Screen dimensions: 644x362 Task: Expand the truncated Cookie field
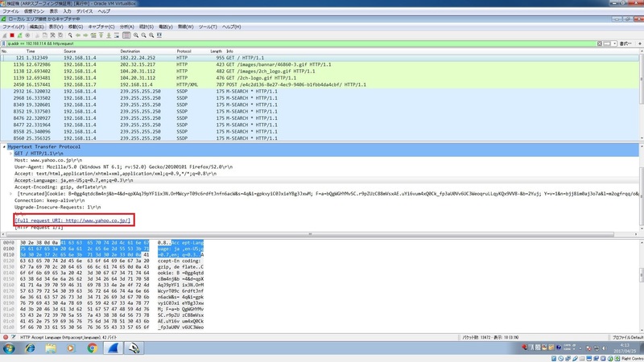11,194
